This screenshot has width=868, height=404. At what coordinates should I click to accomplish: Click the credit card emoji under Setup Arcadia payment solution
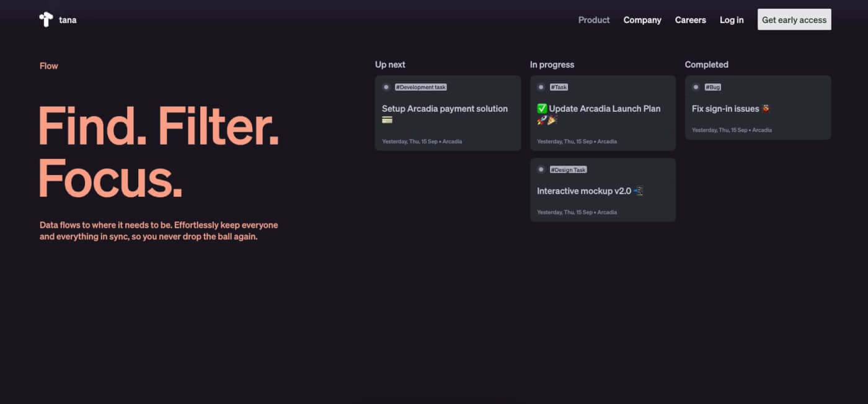[387, 120]
